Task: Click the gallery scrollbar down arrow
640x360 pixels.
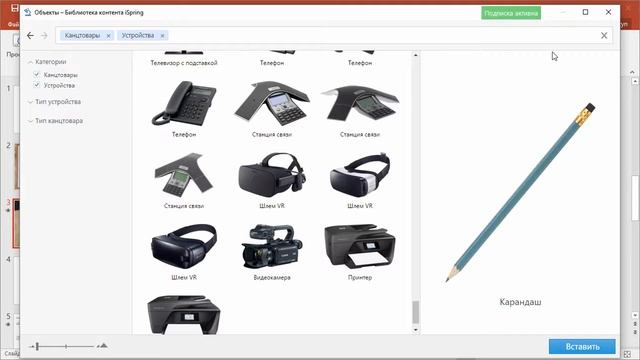Action: tap(416, 330)
